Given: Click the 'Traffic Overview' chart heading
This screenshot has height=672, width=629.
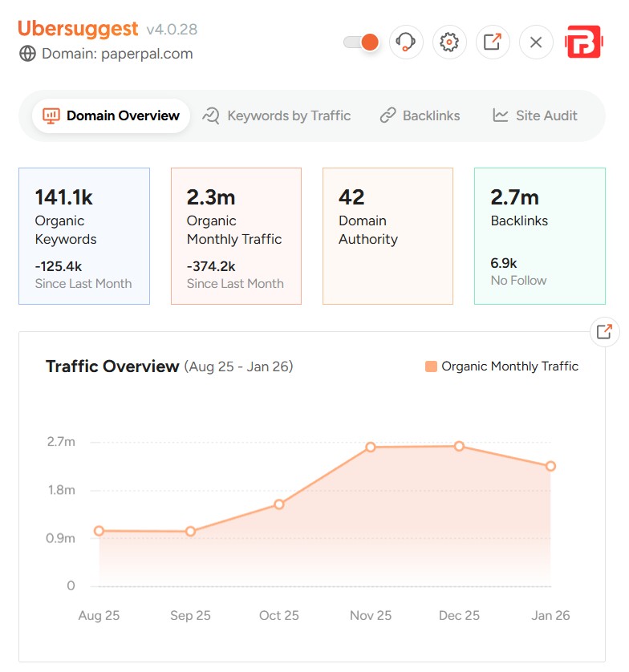Looking at the screenshot, I should [x=112, y=366].
